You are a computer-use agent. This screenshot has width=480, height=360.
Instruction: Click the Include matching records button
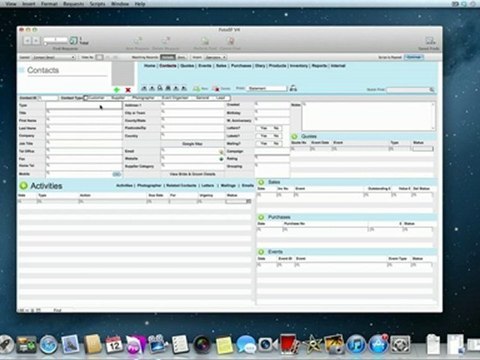pos(168,57)
